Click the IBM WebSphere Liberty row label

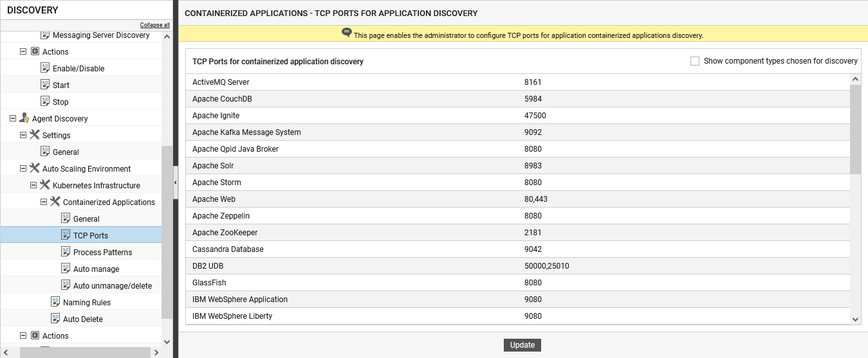tap(232, 316)
